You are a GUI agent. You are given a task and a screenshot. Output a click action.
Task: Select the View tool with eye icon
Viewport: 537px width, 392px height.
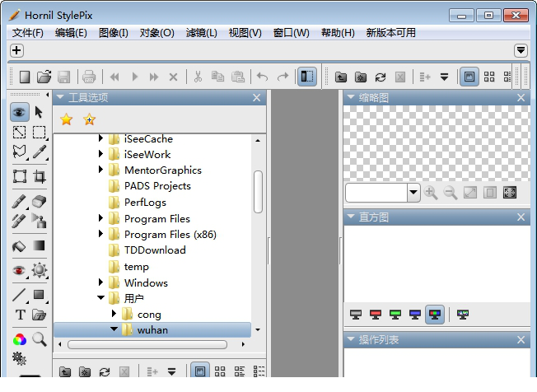[x=19, y=112]
